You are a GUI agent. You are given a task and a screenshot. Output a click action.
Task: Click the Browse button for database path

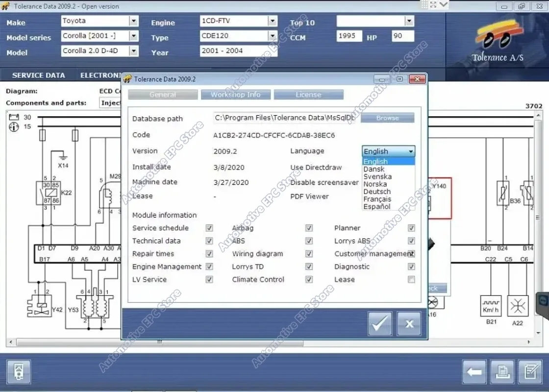(388, 118)
